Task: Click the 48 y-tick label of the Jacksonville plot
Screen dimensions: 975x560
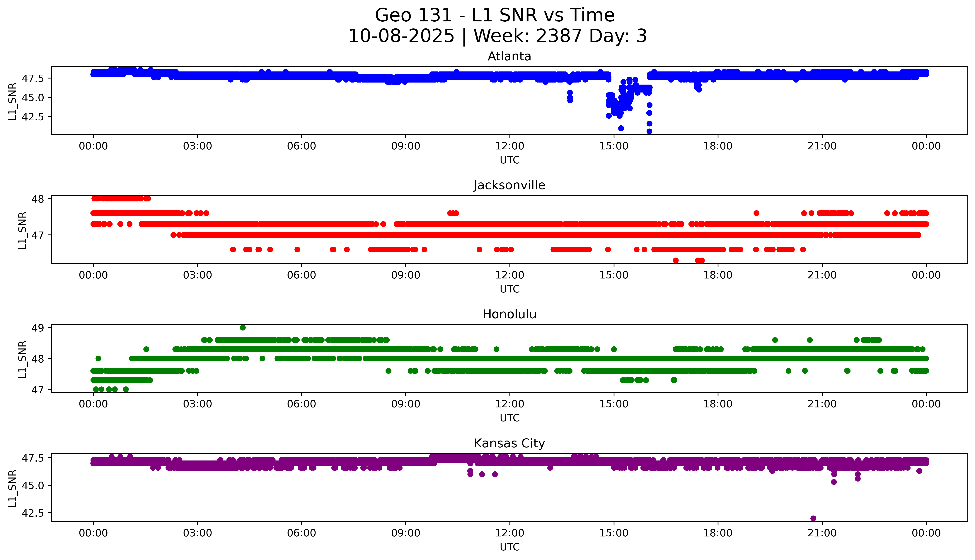Action: [x=38, y=199]
